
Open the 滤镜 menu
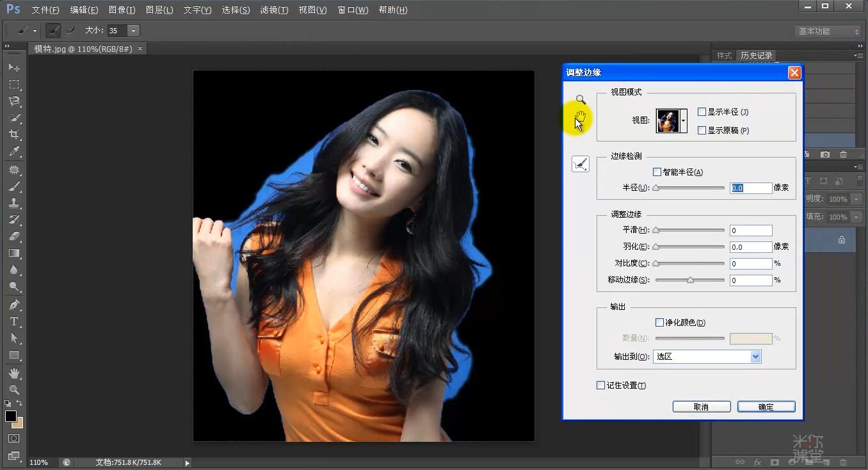(x=274, y=10)
